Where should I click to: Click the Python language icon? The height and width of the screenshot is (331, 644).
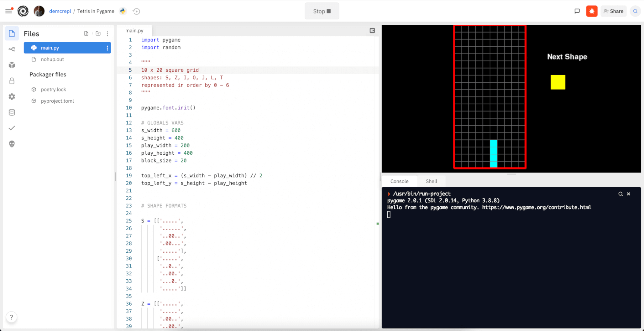123,11
